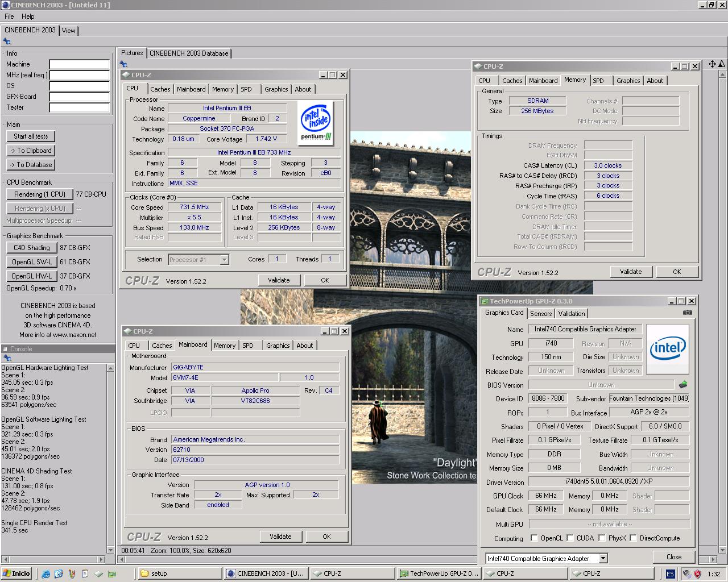
Task: Open the About tab in top-left CPU-Z window
Action: point(303,89)
